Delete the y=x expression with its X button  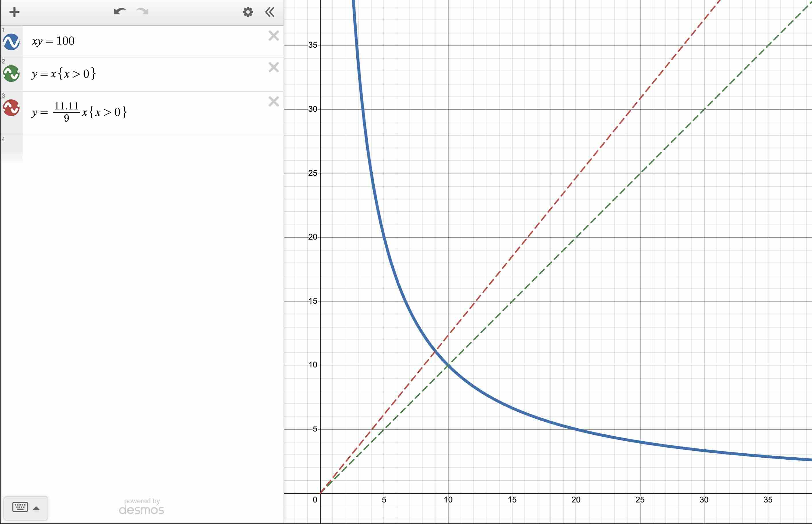click(273, 68)
